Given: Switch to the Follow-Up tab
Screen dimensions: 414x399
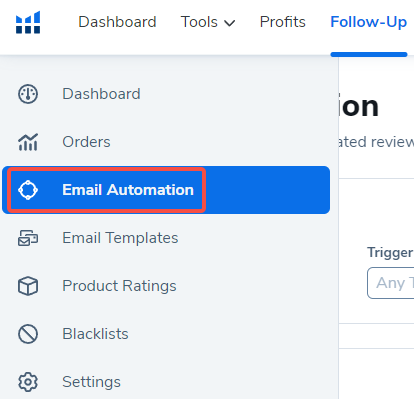Looking at the screenshot, I should (369, 22).
